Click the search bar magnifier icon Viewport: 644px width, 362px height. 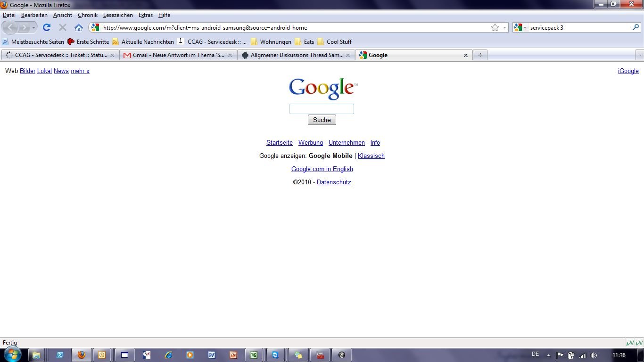coord(636,27)
